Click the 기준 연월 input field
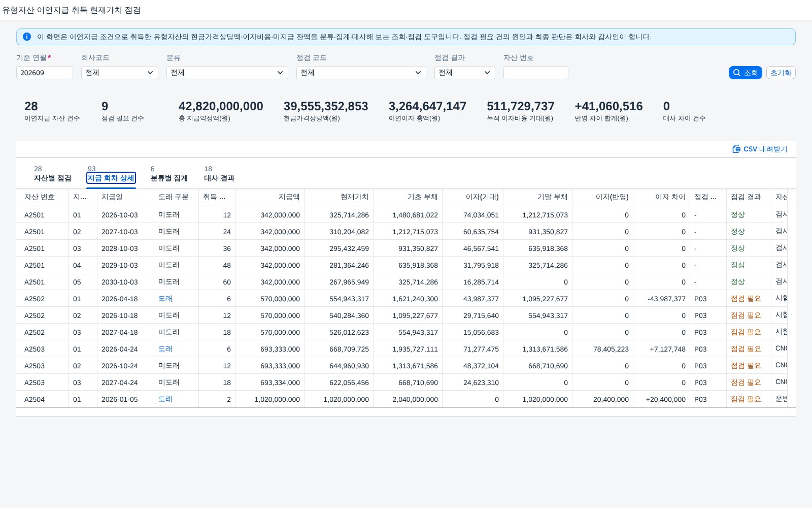The height and width of the screenshot is (508, 812). click(45, 73)
